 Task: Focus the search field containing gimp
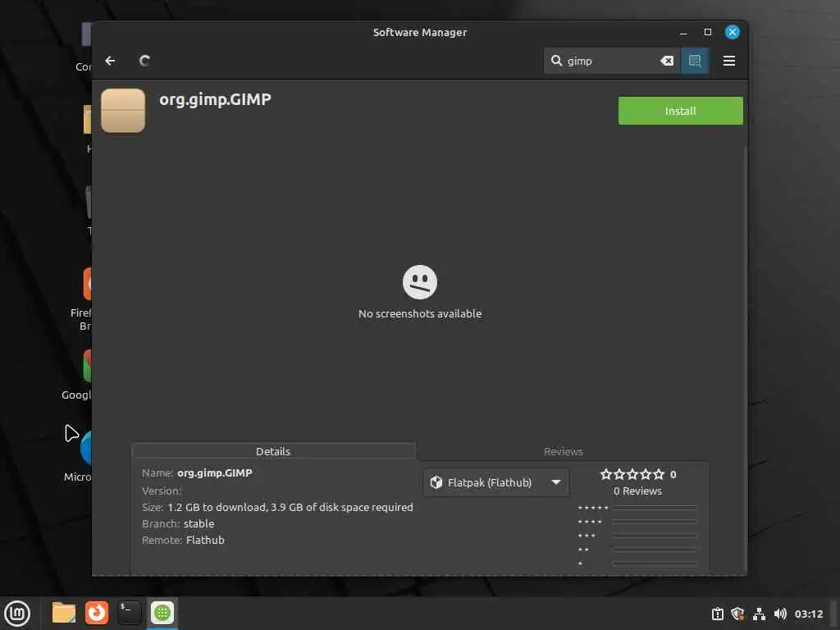pyautogui.click(x=612, y=61)
